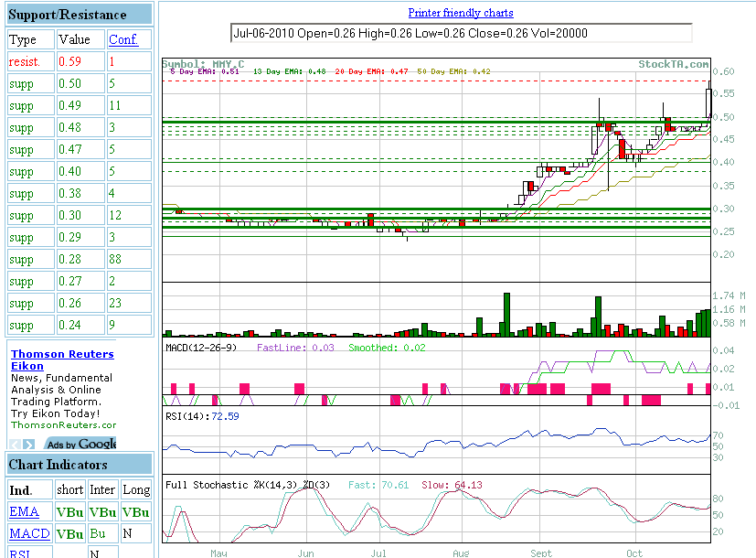The width and height of the screenshot is (756, 558).
Task: Click the MACD(12-26-9) panel label
Action: pyautogui.click(x=201, y=348)
